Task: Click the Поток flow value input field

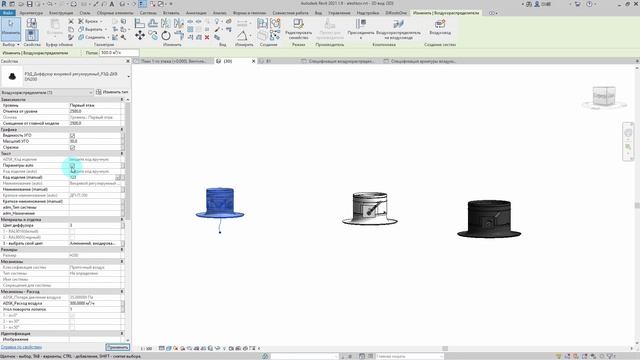Action: [x=119, y=53]
